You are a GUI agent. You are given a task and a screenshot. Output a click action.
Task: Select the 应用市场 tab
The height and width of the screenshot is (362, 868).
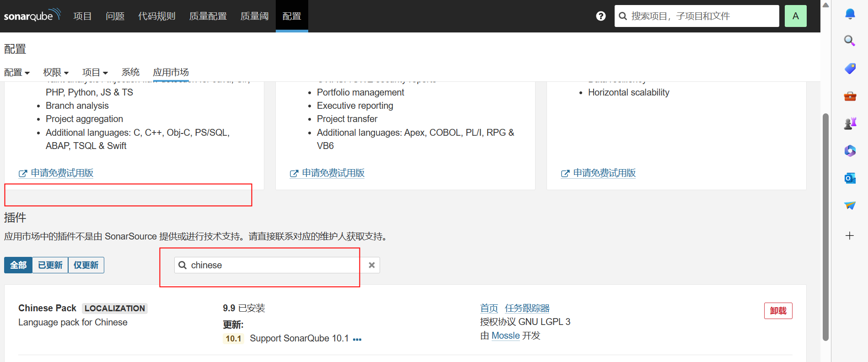[x=171, y=72]
